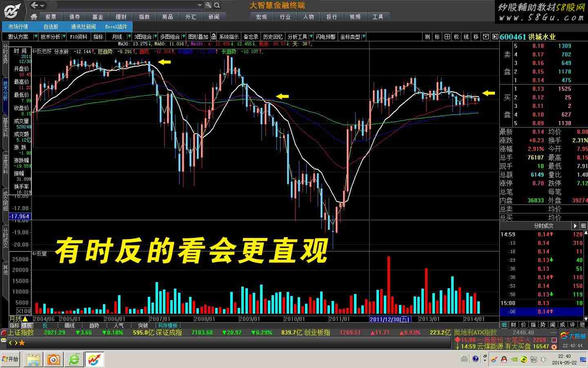Click the help icon in system tray
Screen dimensions: 588x368
pyautogui.click(x=475, y=359)
